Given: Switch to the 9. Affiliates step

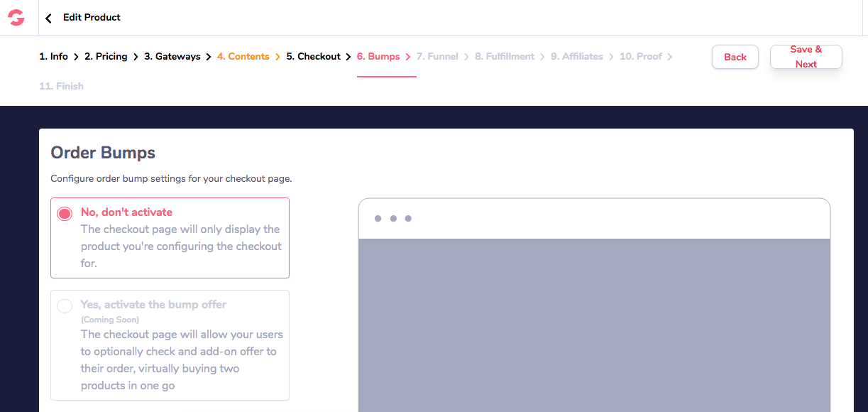Looking at the screenshot, I should (577, 56).
